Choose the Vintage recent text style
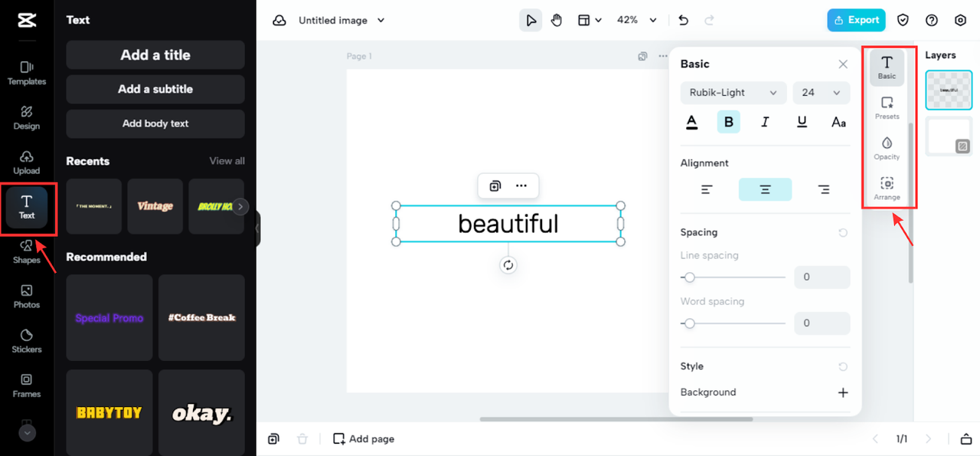The width and height of the screenshot is (980, 456). 155,206
